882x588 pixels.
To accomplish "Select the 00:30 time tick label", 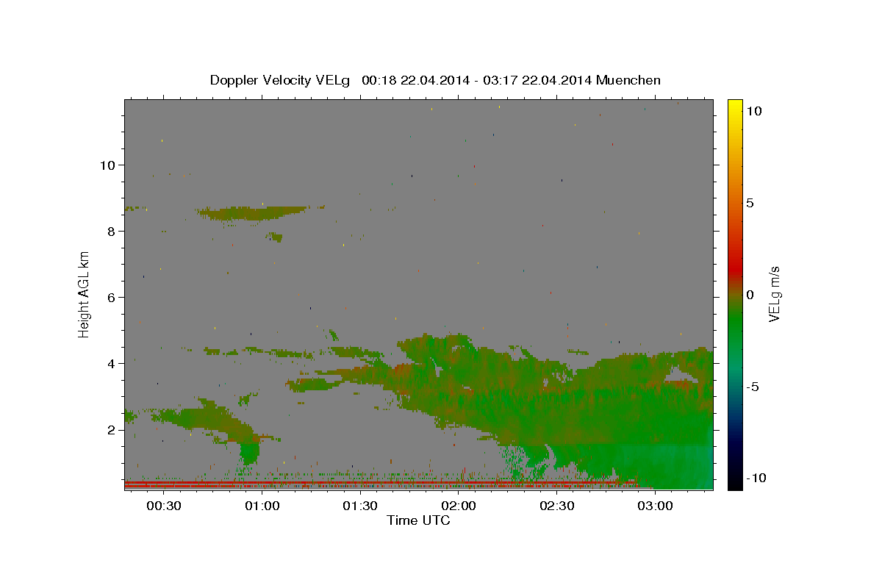I will (x=163, y=506).
